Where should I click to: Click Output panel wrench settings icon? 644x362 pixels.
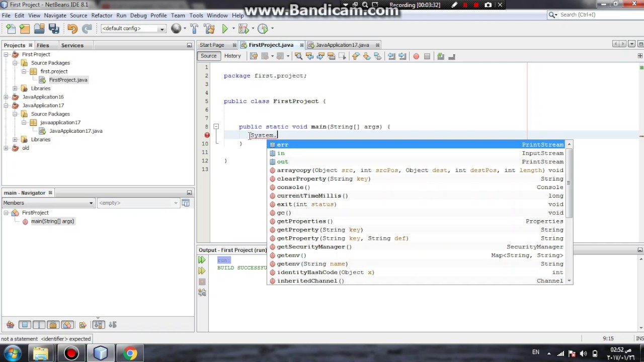click(x=202, y=292)
